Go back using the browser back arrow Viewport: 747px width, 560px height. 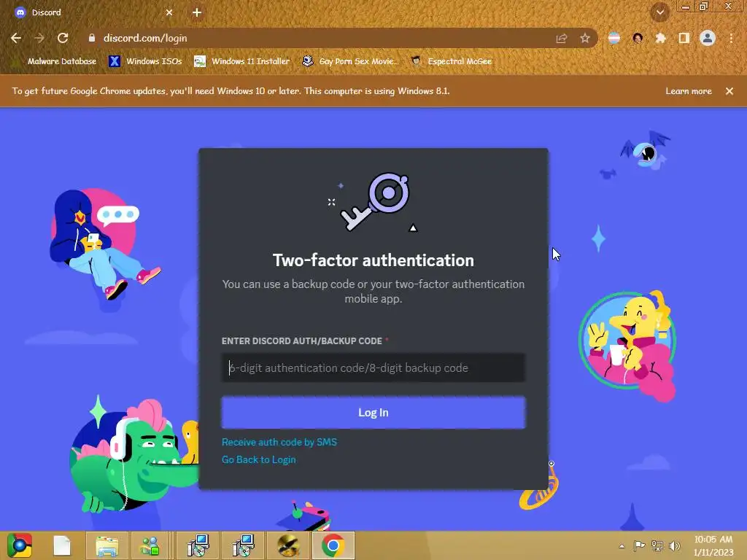[x=16, y=38]
